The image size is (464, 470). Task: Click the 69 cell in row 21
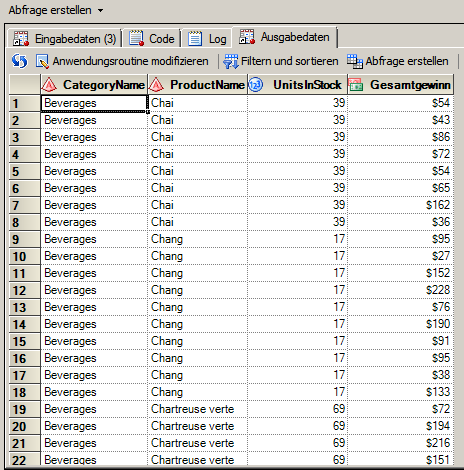click(x=298, y=443)
